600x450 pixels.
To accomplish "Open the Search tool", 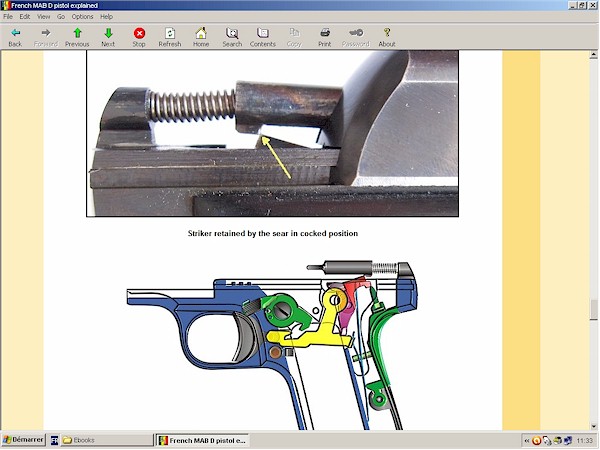I will point(232,38).
